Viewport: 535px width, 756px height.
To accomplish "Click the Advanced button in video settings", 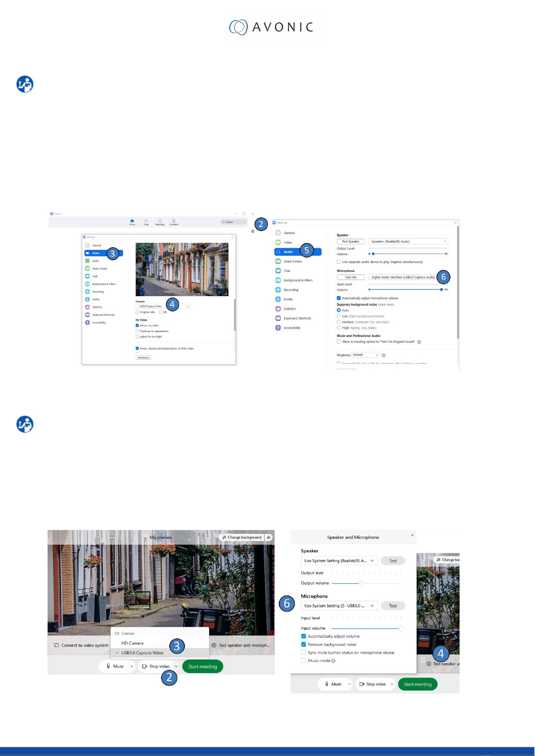I will [x=144, y=358].
